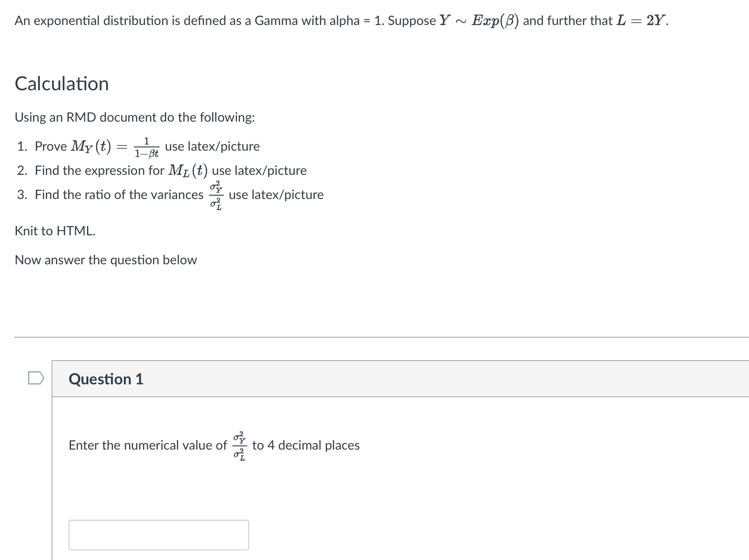This screenshot has width=749, height=560.
Task: Click the MGF formula M_Y(t) = 1/(1−βt)
Action: pos(115,146)
